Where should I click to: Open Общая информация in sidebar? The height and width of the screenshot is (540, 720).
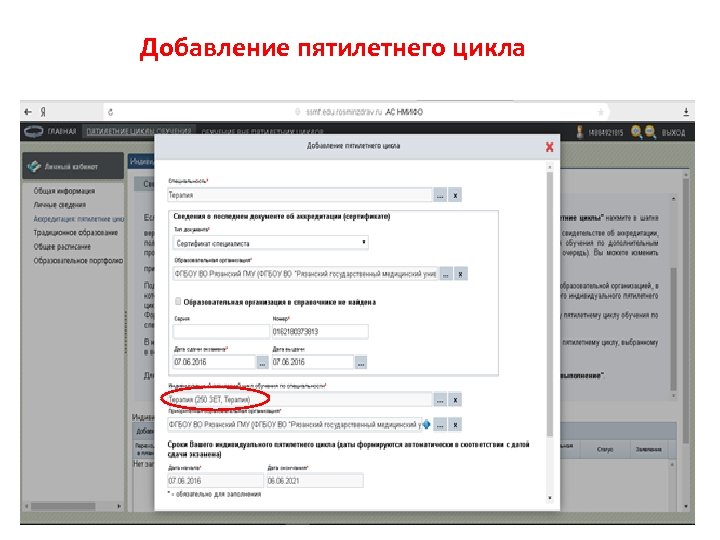point(64,191)
